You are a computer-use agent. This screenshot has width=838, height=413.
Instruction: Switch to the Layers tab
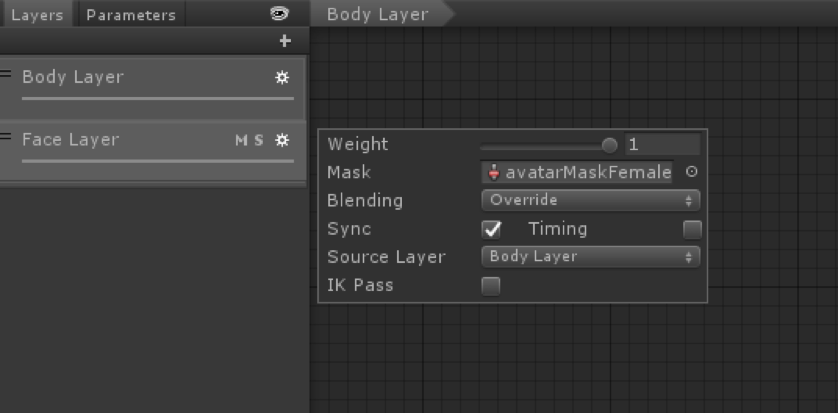(37, 15)
